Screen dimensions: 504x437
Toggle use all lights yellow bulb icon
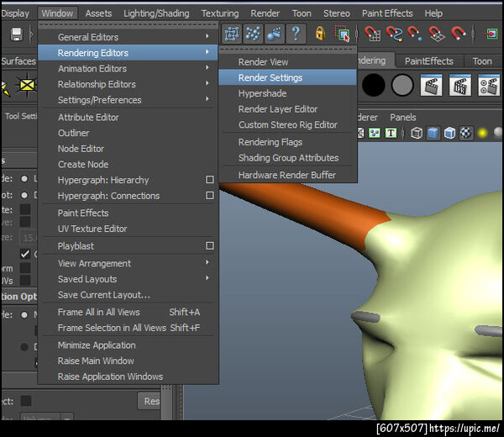[x=482, y=133]
